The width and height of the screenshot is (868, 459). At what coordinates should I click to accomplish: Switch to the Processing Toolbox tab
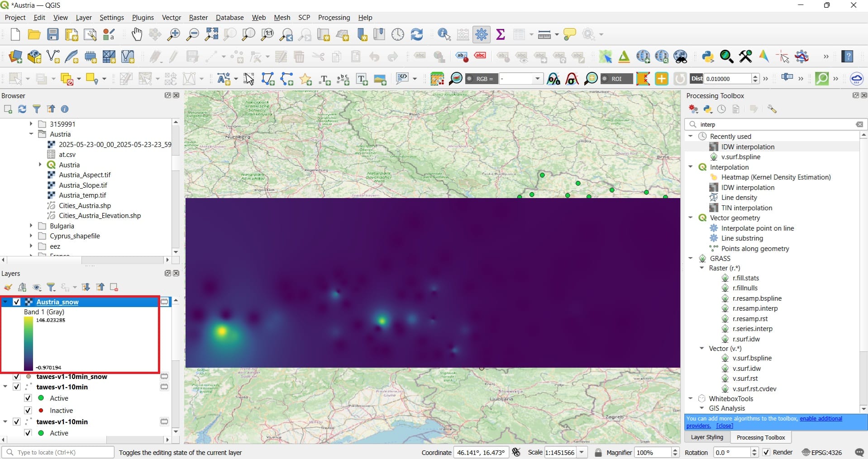761,437
